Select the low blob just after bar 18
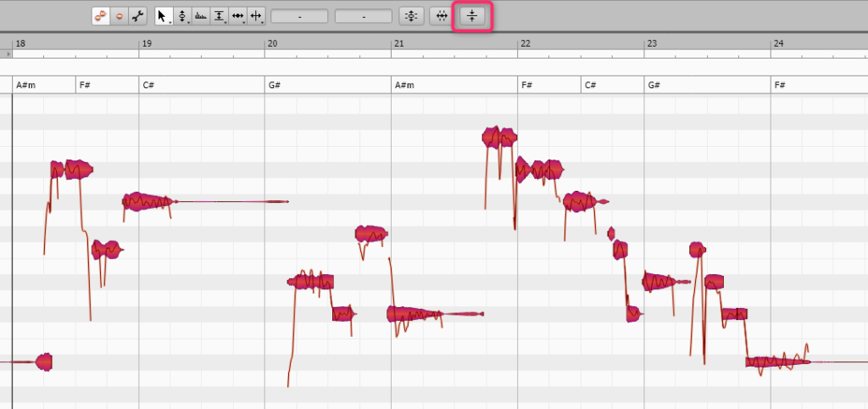This screenshot has height=409, width=868. coord(44,362)
